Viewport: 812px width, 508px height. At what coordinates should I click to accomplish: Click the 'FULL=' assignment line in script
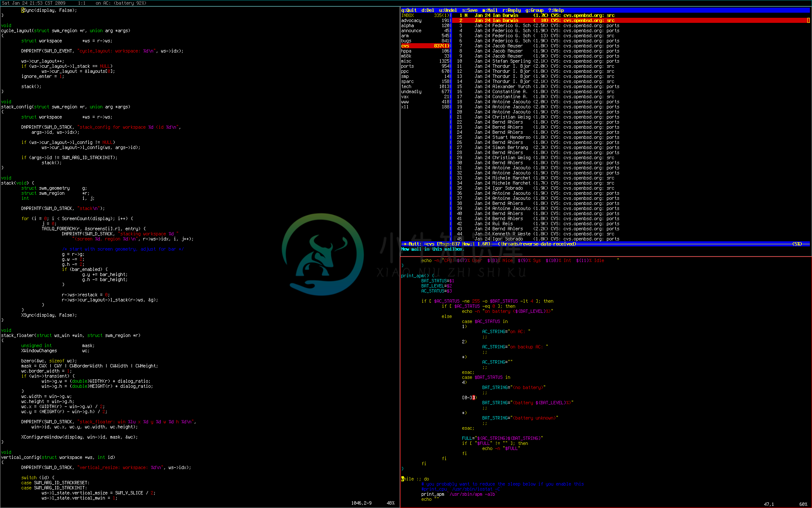[x=502, y=438]
